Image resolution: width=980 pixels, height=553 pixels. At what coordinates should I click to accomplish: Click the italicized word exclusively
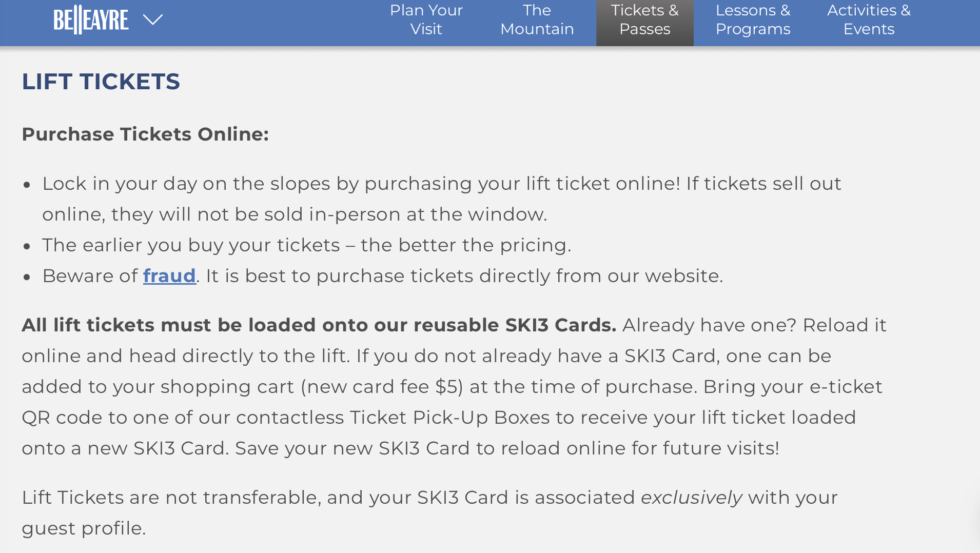692,497
